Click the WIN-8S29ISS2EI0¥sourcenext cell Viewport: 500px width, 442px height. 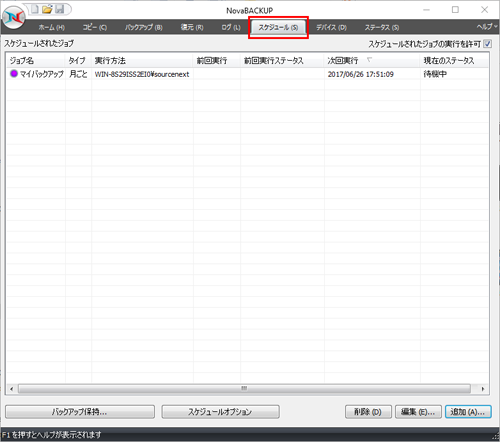pos(142,74)
